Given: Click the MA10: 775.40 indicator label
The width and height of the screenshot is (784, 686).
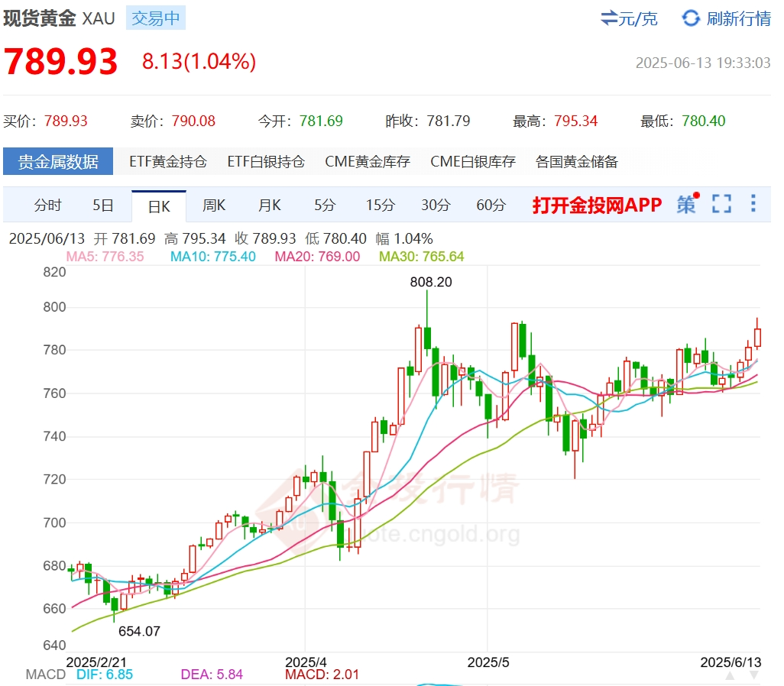Looking at the screenshot, I should (x=213, y=257).
